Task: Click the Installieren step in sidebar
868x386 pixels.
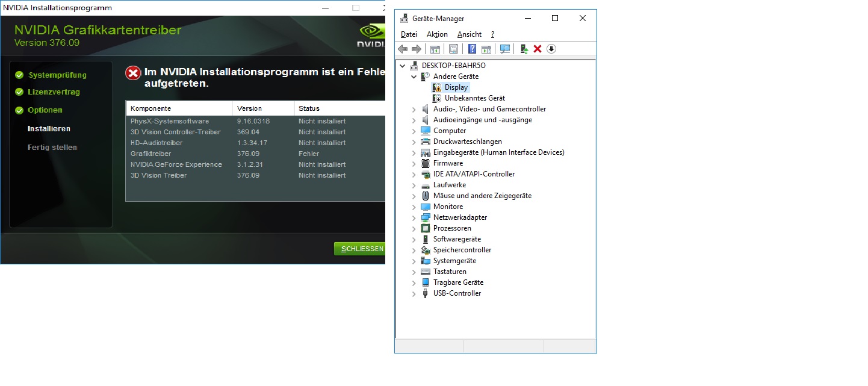Action: tap(49, 129)
